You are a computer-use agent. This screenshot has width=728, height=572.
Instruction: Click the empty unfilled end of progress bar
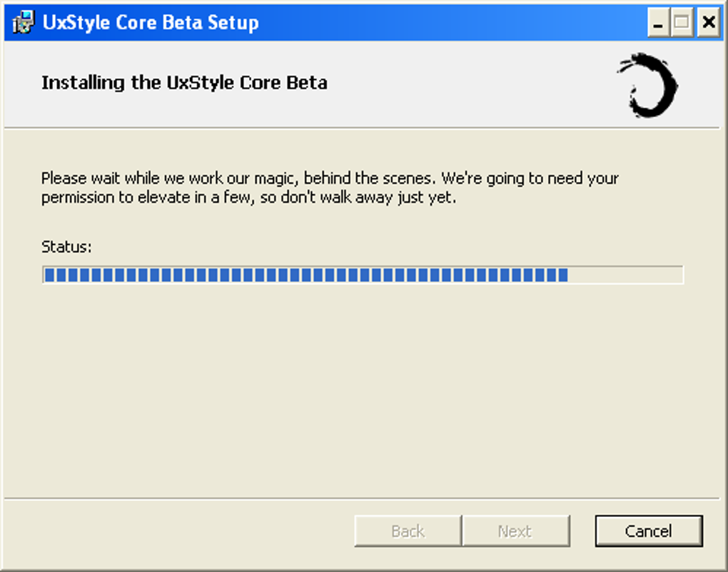[x=625, y=275]
